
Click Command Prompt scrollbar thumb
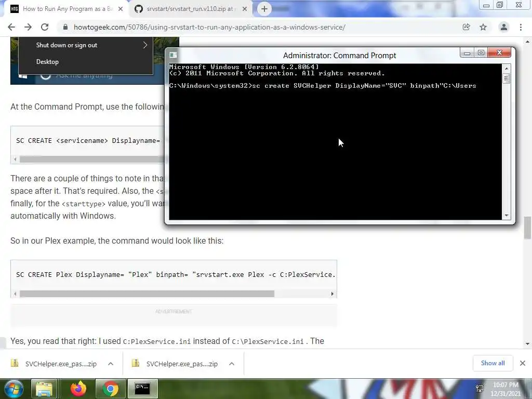click(x=506, y=79)
